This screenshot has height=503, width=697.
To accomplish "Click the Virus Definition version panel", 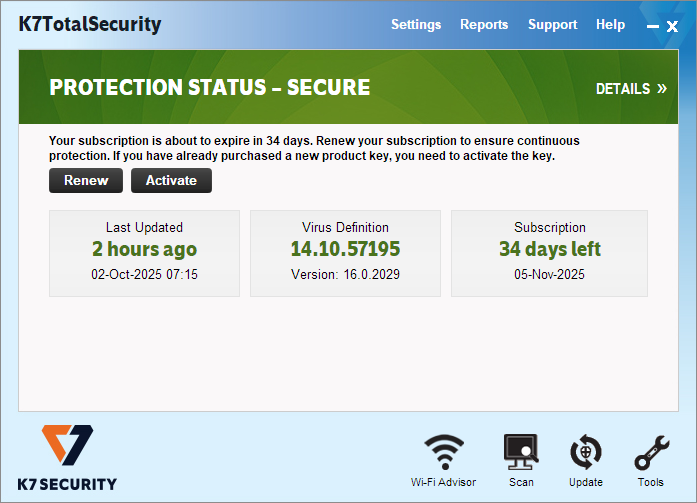I will 345,253.
